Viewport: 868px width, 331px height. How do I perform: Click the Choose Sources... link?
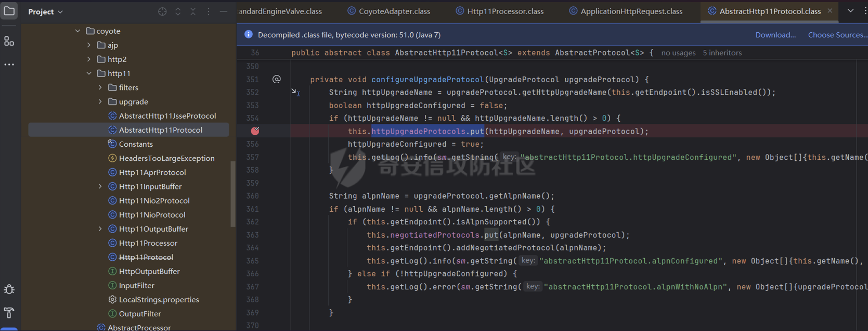[x=837, y=35]
